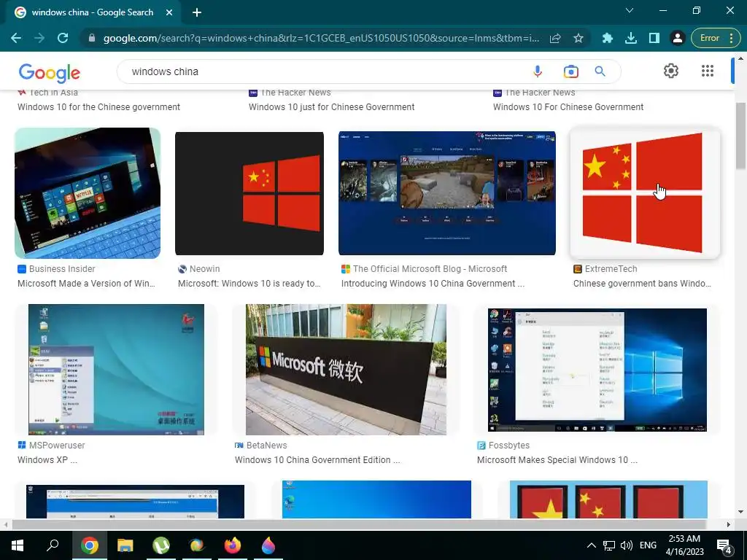The image size is (747, 560).
Task: Open uTorrent from the taskbar
Action: tap(161, 545)
